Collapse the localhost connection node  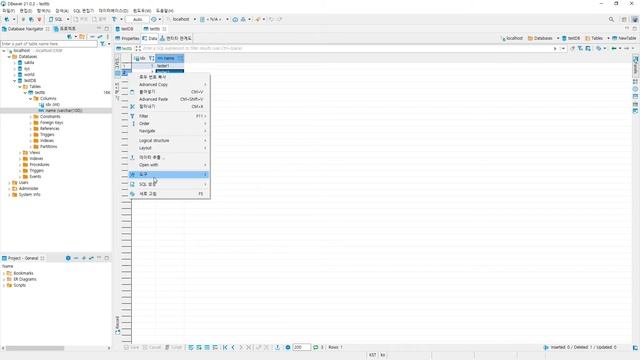point(4,51)
